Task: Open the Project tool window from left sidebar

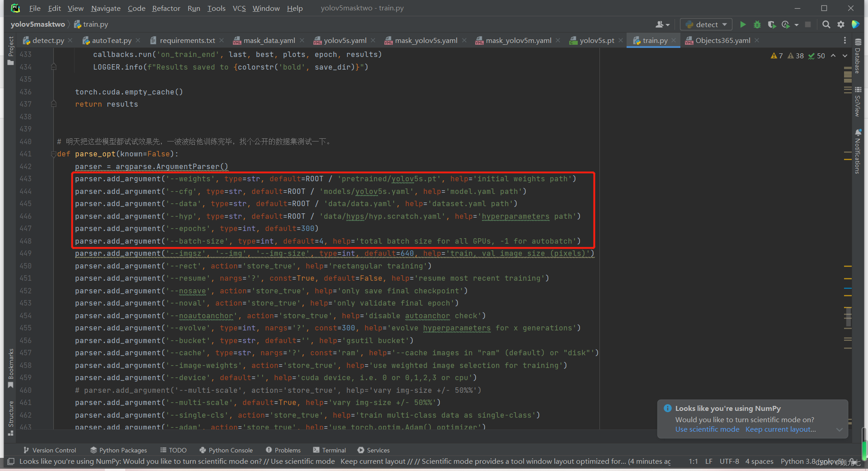Action: (x=11, y=51)
